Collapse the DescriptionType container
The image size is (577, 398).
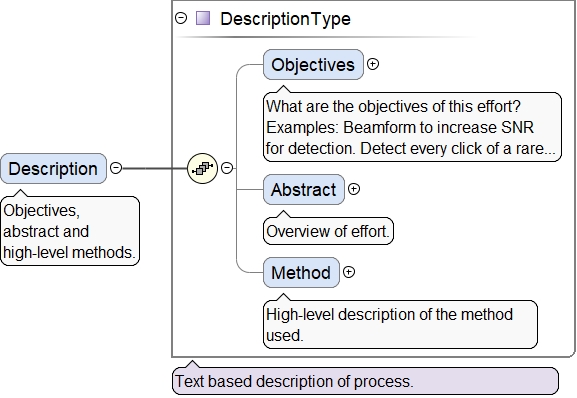coord(181,18)
